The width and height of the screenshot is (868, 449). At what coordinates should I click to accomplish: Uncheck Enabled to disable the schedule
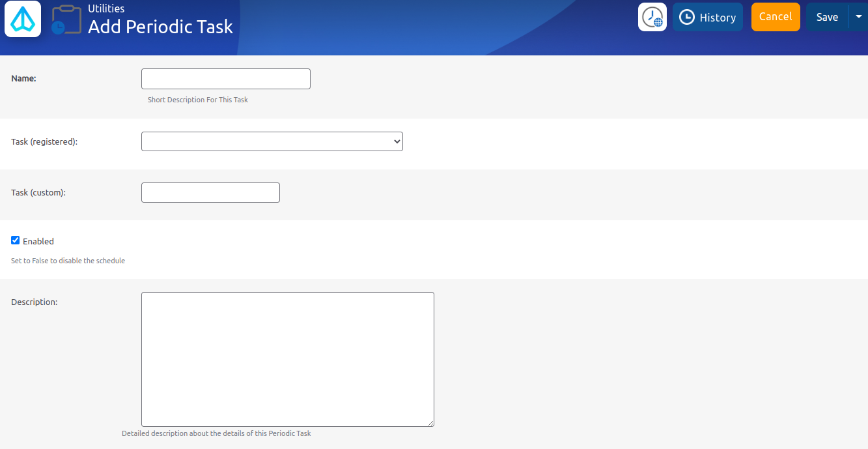pyautogui.click(x=15, y=240)
